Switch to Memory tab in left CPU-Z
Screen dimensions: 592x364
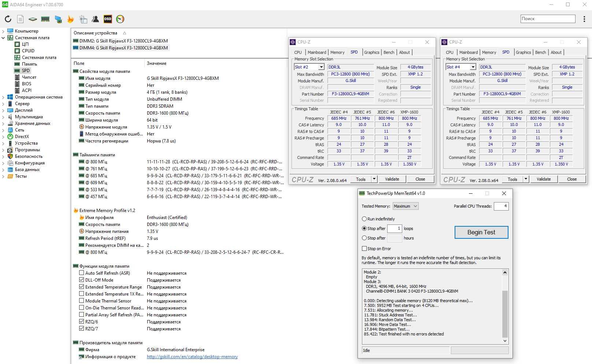pyautogui.click(x=337, y=52)
